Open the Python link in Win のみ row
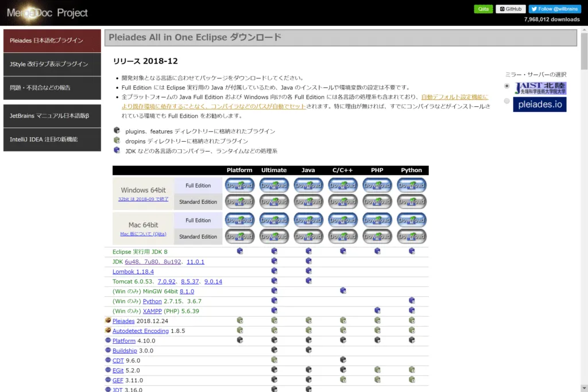The image size is (588, 392). (x=152, y=301)
